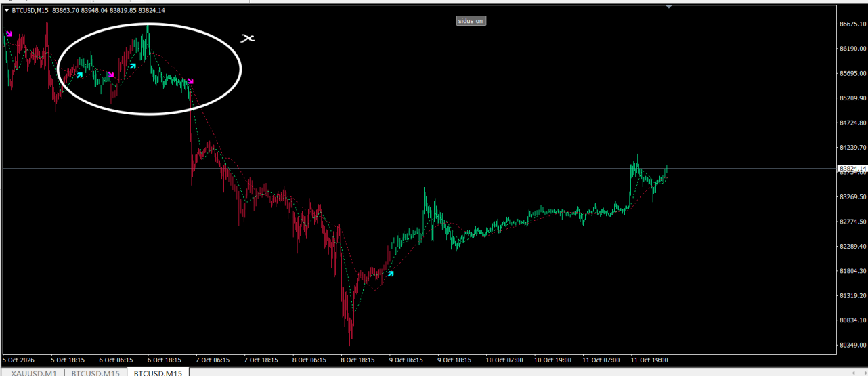Click time axis label 6 Oct 18:15

tap(165, 360)
